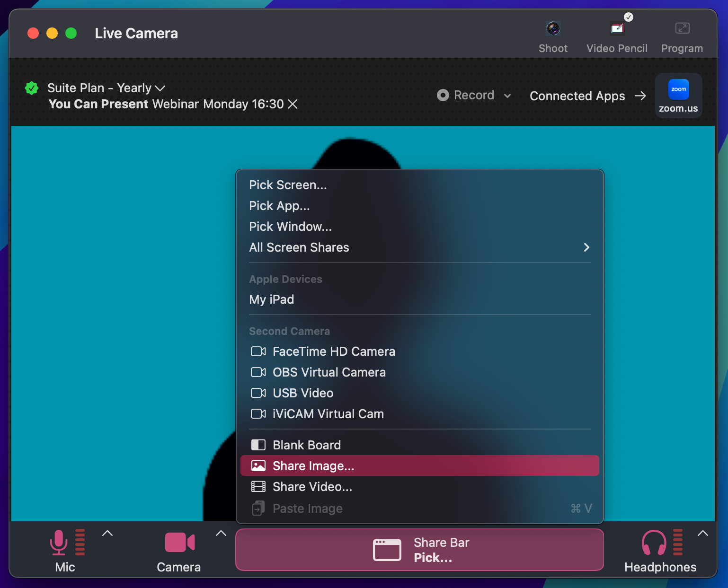The height and width of the screenshot is (588, 728).
Task: Select FaceTime HD Camera as second camera
Action: (x=420, y=351)
